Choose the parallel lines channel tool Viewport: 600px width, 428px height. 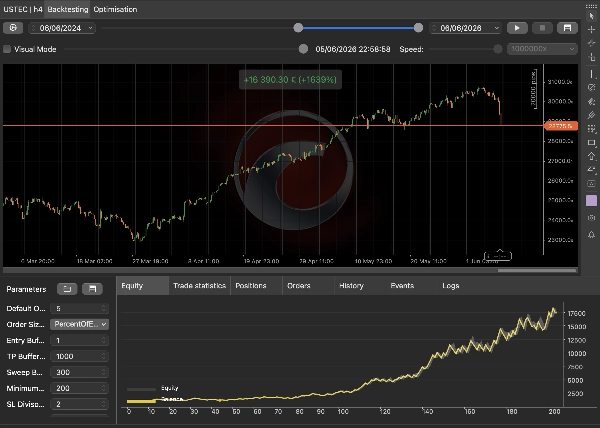point(592,101)
